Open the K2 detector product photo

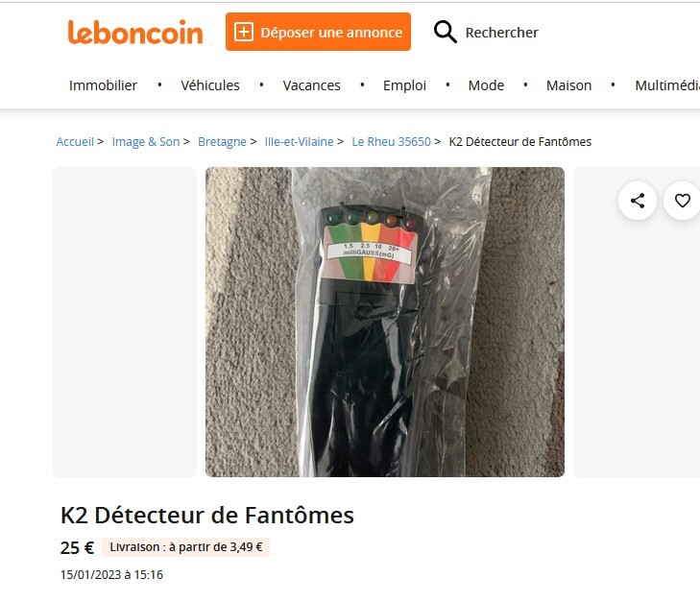[x=385, y=322]
